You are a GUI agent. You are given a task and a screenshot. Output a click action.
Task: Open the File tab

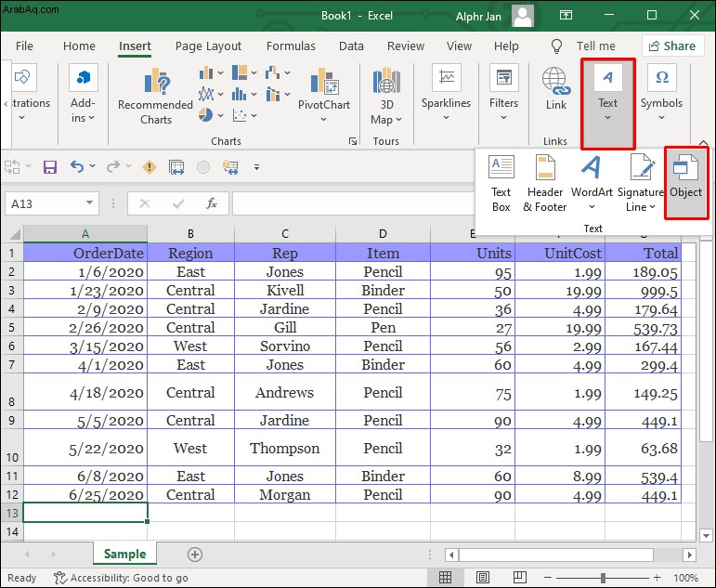(24, 46)
